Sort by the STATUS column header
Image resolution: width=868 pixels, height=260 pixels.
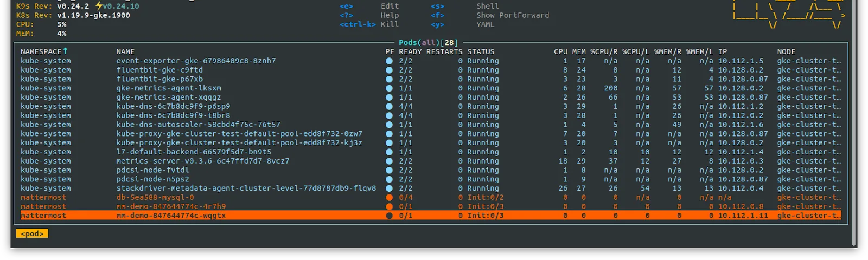pyautogui.click(x=481, y=52)
